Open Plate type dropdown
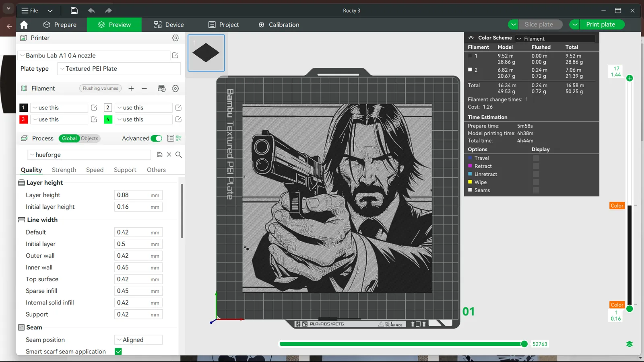 coord(119,69)
